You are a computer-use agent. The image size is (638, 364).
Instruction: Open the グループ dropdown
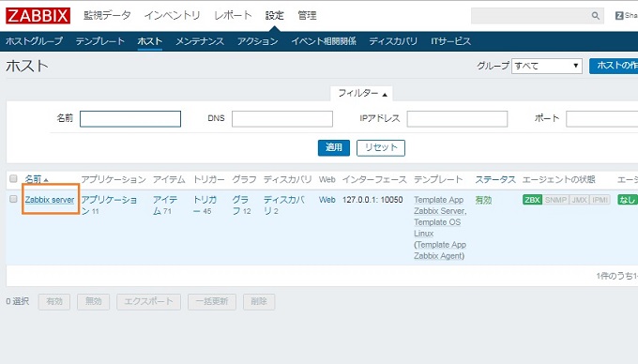pyautogui.click(x=546, y=66)
